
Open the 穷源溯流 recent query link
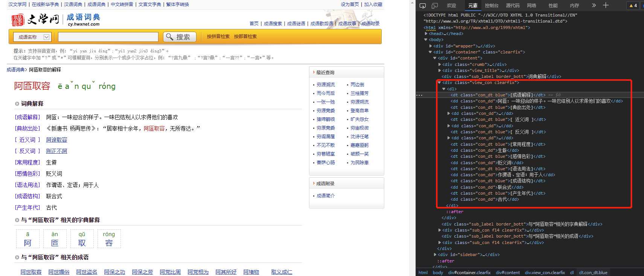pos(326,85)
